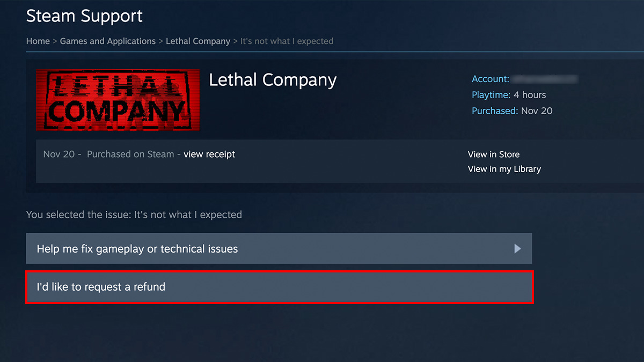Open Games and Applications breadcrumb
The image size is (644, 362).
tap(107, 41)
